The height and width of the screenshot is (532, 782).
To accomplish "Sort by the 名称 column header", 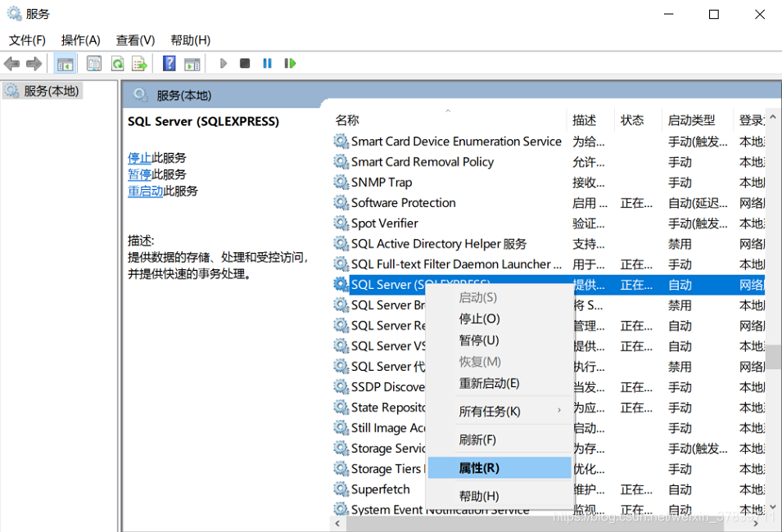I will click(449, 120).
